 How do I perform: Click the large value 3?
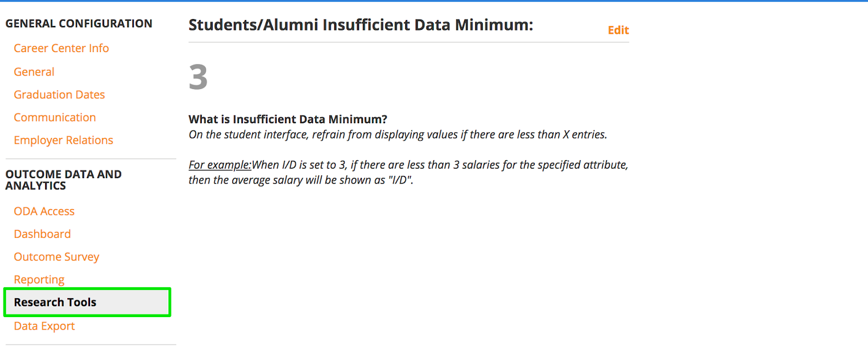point(198,77)
